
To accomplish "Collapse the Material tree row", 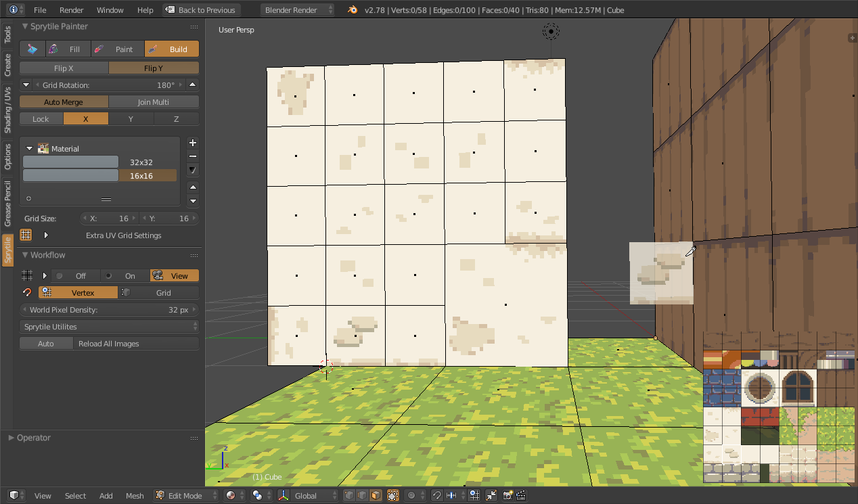I will [x=30, y=149].
